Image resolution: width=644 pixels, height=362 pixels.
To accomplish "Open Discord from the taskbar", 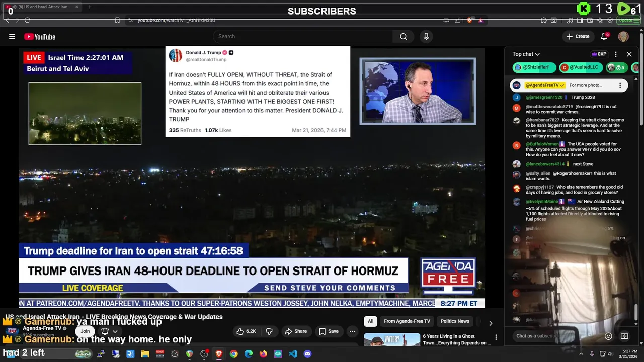I will pos(307,354).
